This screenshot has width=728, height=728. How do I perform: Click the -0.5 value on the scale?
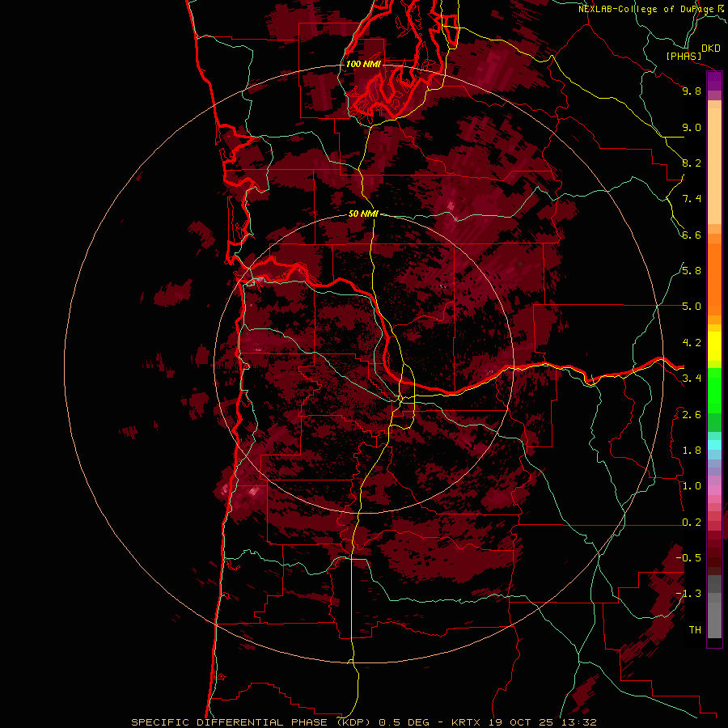[688, 558]
